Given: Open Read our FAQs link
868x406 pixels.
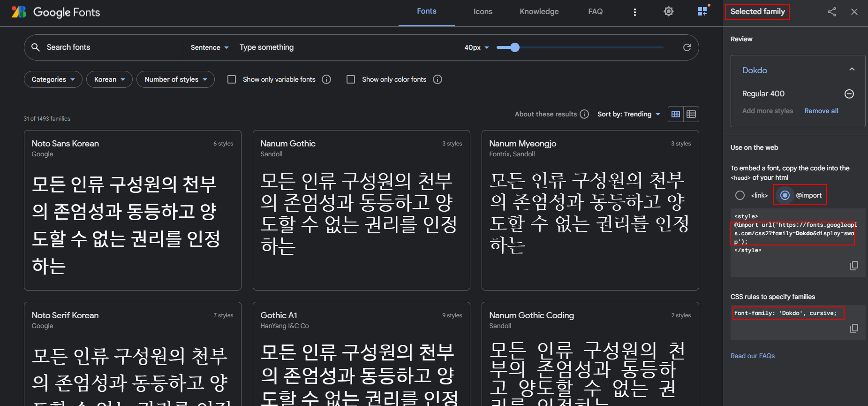Looking at the screenshot, I should (753, 356).
